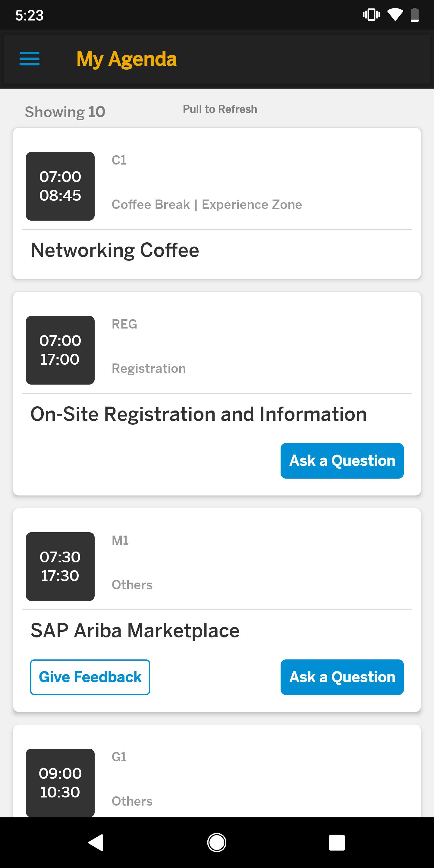Select the 07:00 08:45 time block
The image size is (434, 868).
60,186
